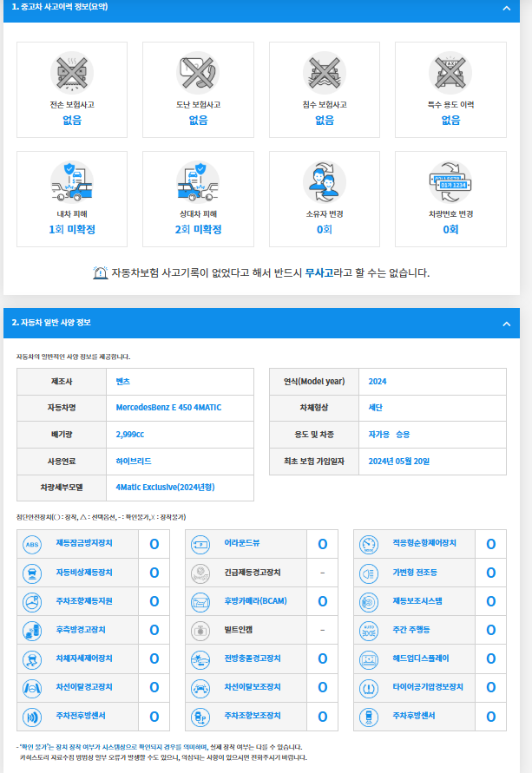532x773 pixels.
Task: Click the 헤드업디스플레이 icon
Action: [x=369, y=659]
